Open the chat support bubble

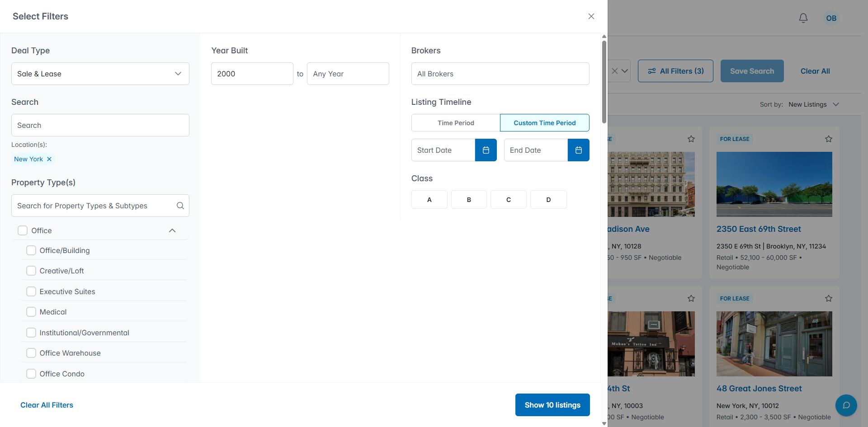pos(846,405)
